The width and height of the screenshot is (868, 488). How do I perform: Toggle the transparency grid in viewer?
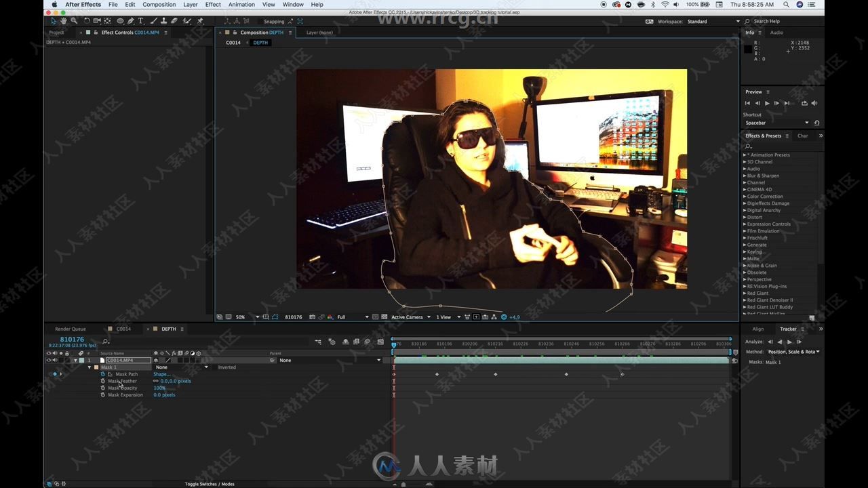(384, 317)
